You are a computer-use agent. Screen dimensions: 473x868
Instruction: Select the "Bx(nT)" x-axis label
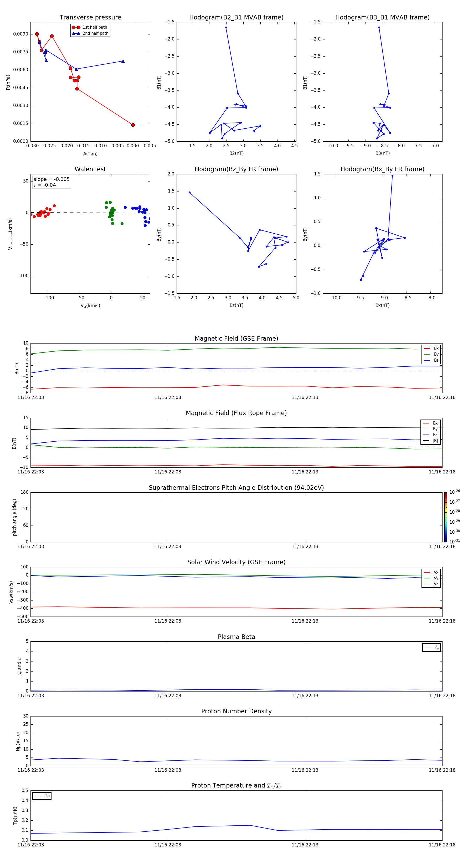tap(382, 305)
